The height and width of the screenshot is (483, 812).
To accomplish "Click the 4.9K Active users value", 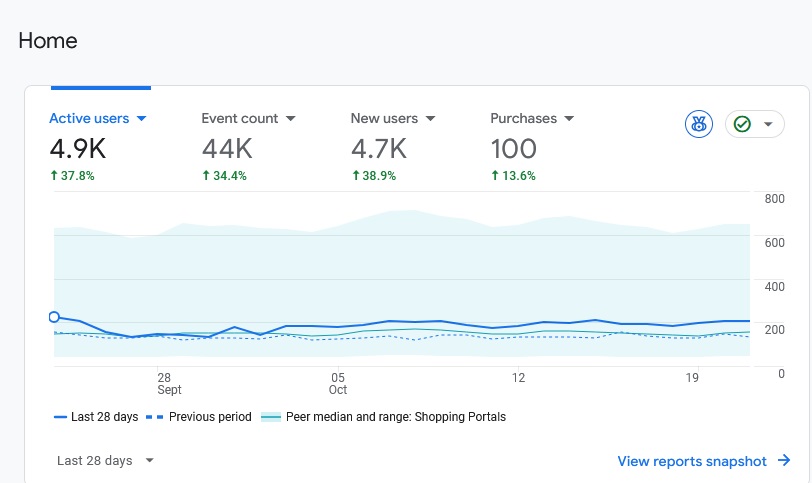I will [x=77, y=149].
